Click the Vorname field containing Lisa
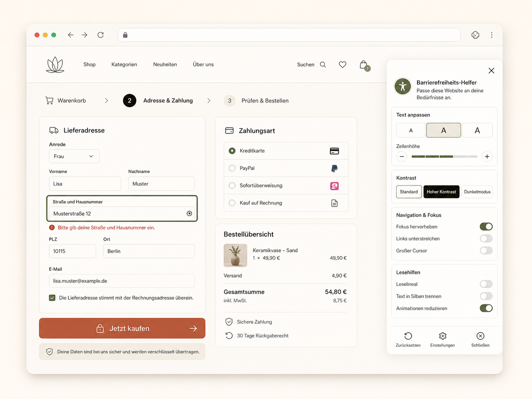This screenshot has width=532, height=399. pyautogui.click(x=85, y=184)
